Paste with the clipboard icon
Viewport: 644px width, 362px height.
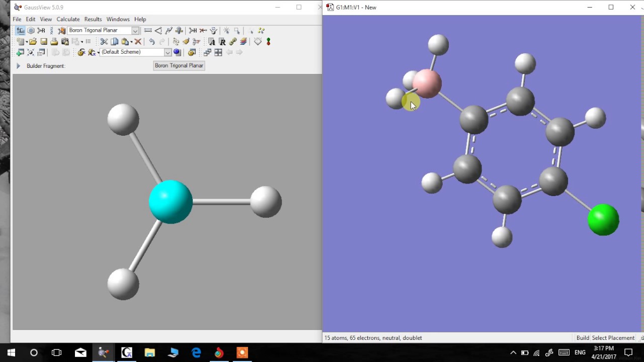[x=125, y=41]
